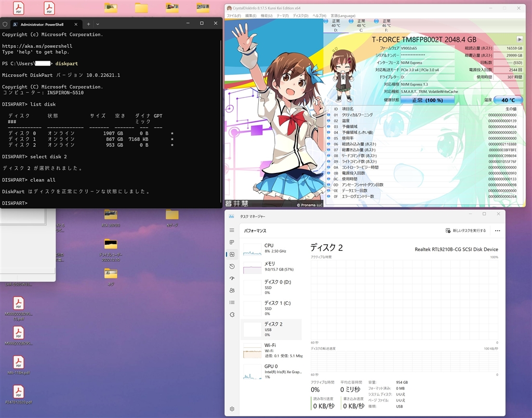Image resolution: width=532 pixels, height=418 pixels.
Task: Open the Details page in Task Manager sidebar
Action: pos(232,302)
